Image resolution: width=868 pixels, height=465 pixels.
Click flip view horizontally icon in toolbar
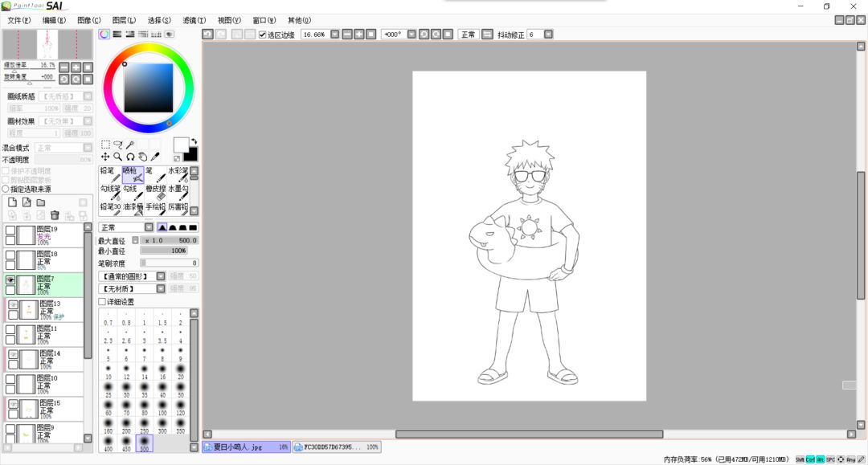pyautogui.click(x=487, y=35)
